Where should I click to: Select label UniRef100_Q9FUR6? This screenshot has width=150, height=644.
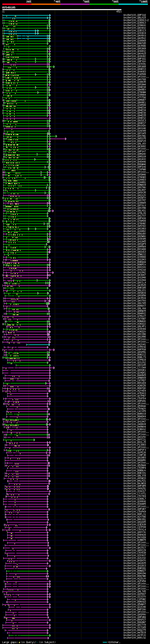(x=135, y=617)
